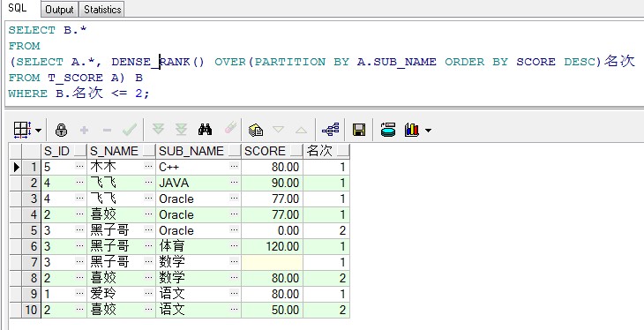Click the small sort button beside S_NAME

149,151
